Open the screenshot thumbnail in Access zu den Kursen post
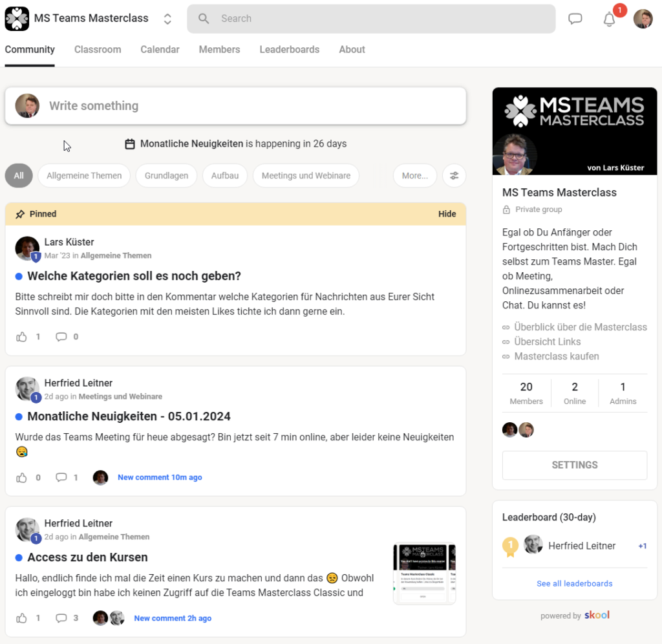This screenshot has width=662, height=644. tap(424, 574)
